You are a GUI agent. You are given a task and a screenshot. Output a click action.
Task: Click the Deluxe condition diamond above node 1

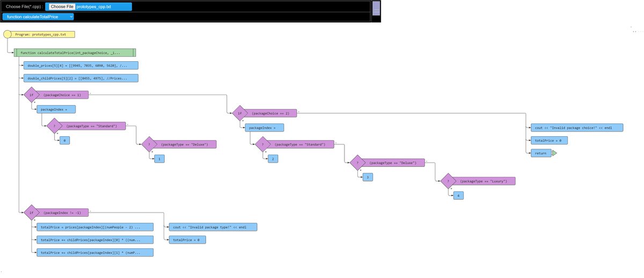(149, 144)
